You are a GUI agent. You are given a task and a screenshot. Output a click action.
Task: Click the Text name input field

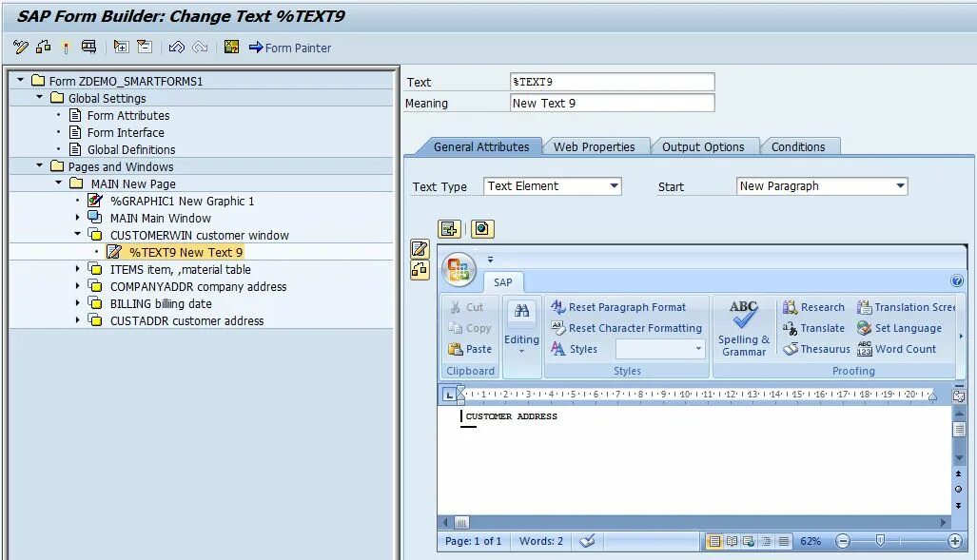click(x=612, y=82)
